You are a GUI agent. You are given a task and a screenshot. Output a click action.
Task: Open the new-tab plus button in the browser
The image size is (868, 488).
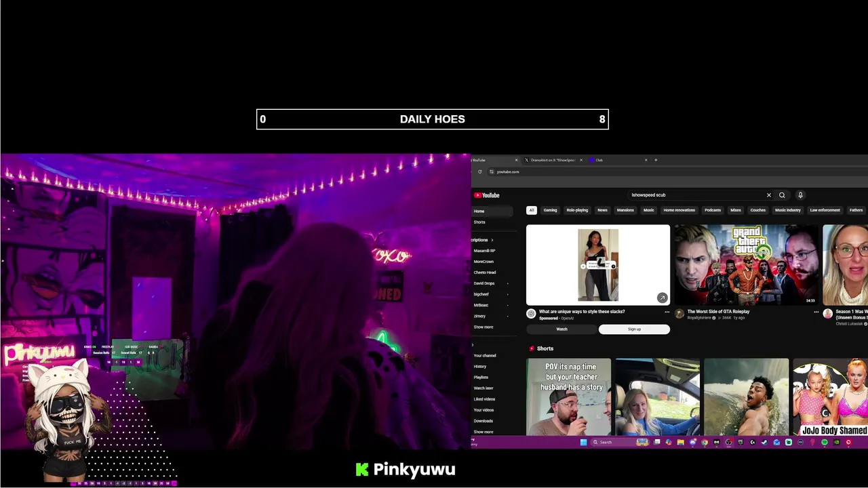[656, 160]
